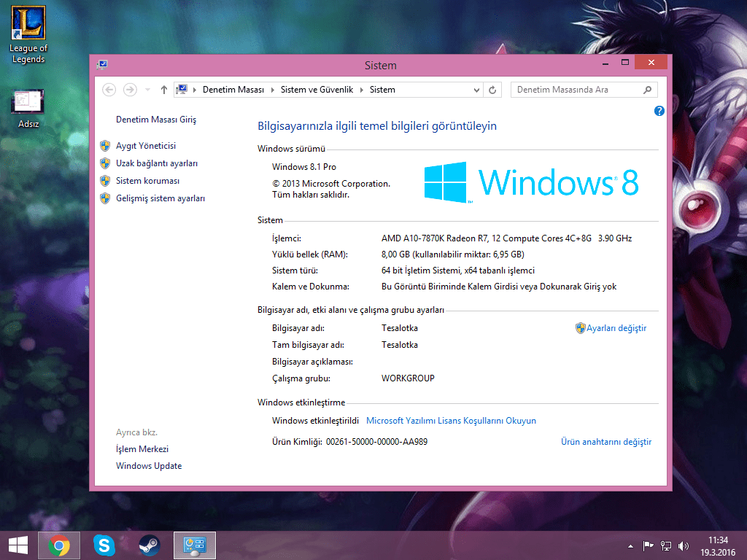Screen dimensions: 747x560
Task: Select the Tesalotka value beside Bilgisayar adı
Action: [399, 328]
